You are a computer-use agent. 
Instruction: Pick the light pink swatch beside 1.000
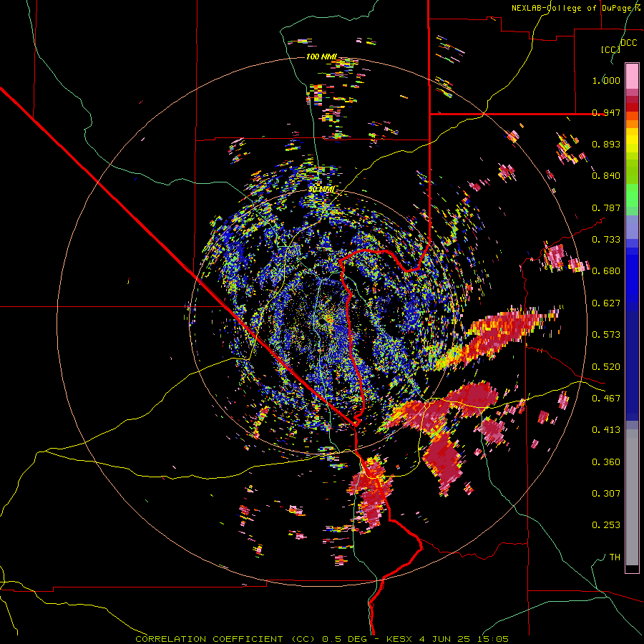point(632,77)
